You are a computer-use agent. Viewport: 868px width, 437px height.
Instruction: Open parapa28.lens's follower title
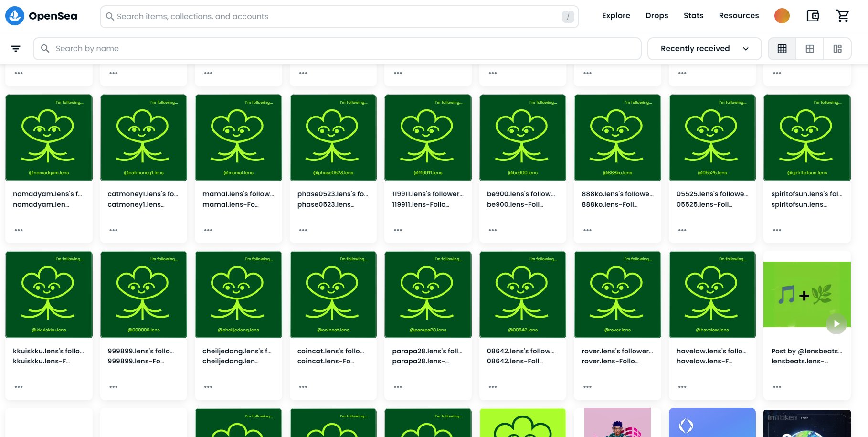(x=427, y=351)
